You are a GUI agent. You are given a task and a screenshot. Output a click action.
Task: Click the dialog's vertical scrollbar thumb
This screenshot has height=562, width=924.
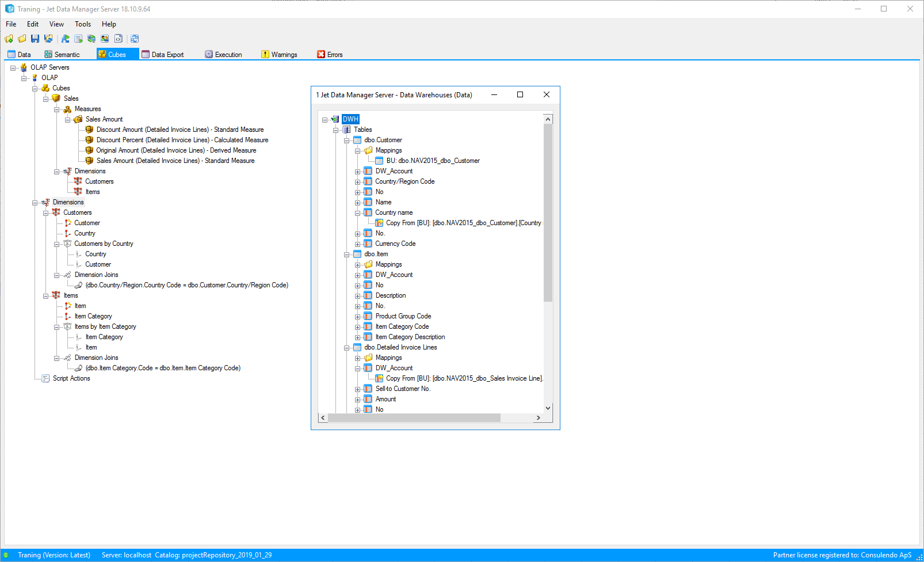(x=548, y=213)
